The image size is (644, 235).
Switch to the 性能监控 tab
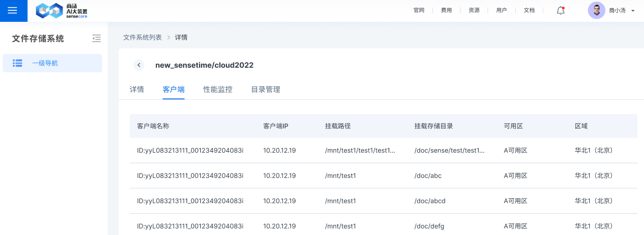[217, 89]
